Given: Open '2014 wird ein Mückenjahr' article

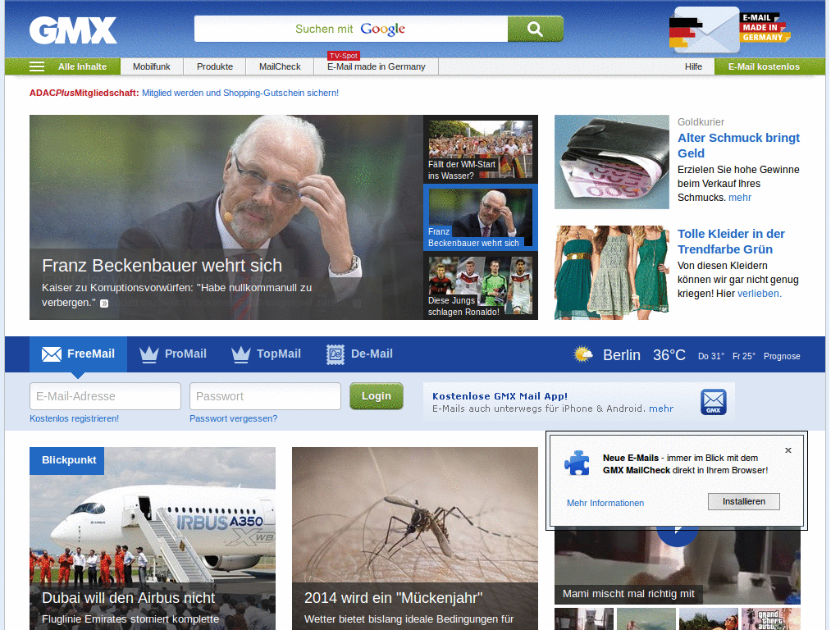Looking at the screenshot, I should pyautogui.click(x=393, y=598).
